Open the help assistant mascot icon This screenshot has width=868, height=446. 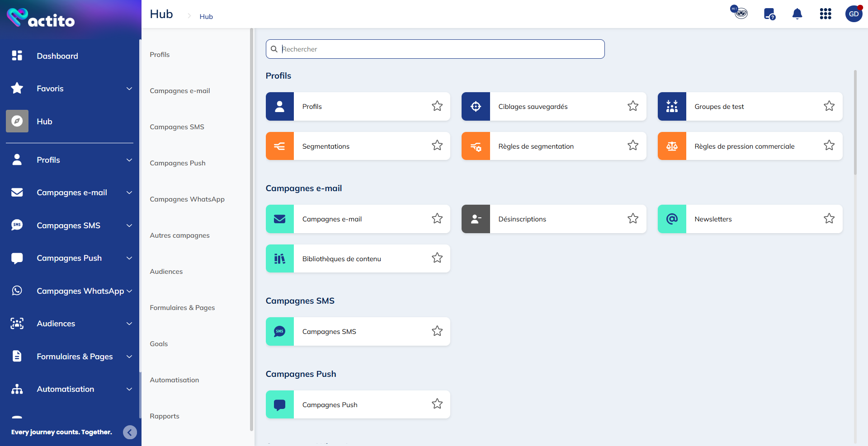740,12
